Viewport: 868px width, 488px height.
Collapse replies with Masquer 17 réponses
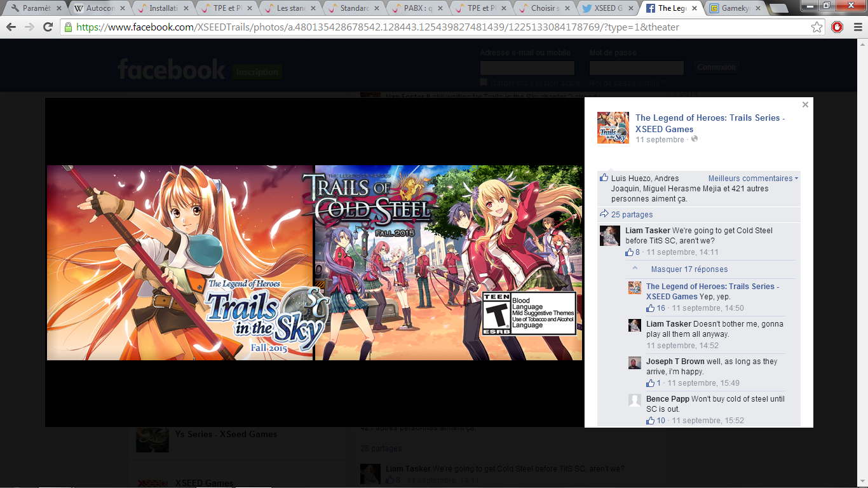click(x=689, y=269)
